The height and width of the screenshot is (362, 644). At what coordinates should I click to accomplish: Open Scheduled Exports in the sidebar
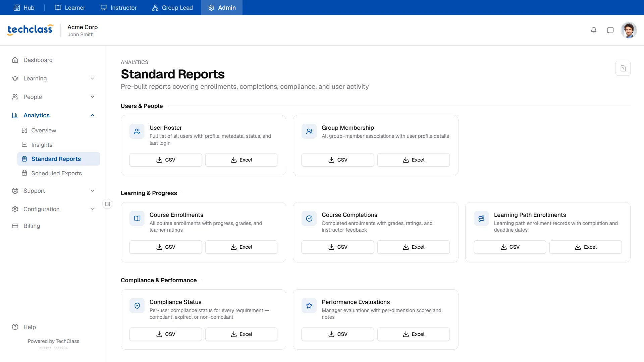click(59, 173)
